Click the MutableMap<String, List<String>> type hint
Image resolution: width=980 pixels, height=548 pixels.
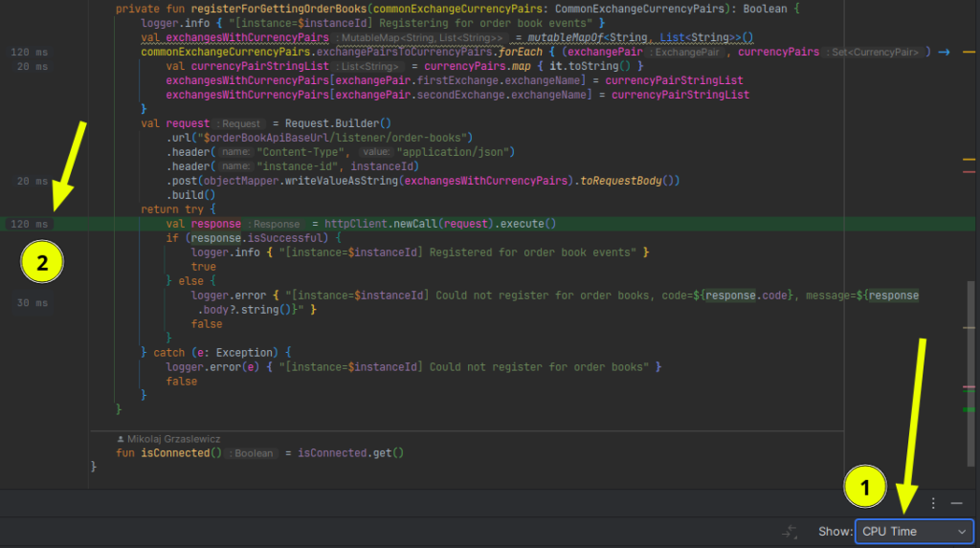click(422, 38)
